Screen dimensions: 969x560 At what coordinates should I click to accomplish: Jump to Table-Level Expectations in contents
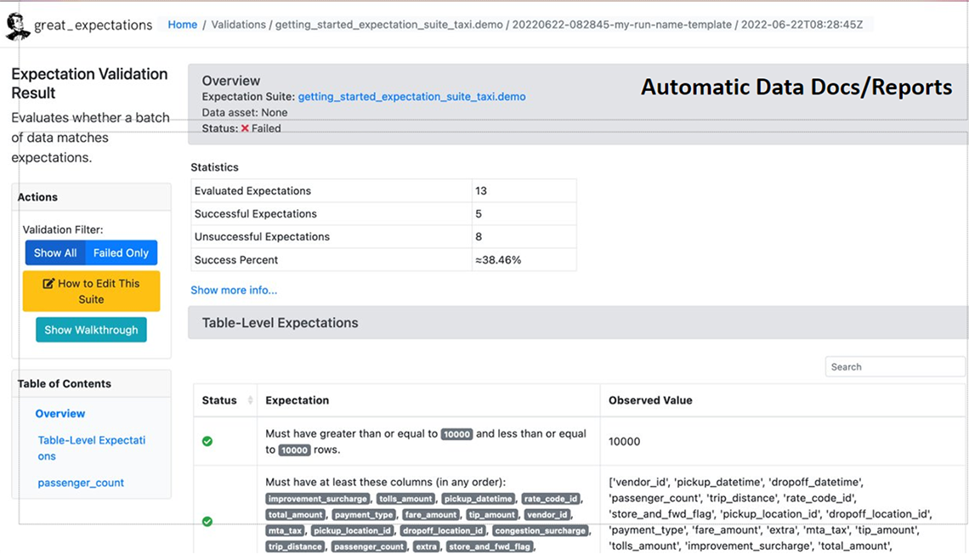click(92, 448)
